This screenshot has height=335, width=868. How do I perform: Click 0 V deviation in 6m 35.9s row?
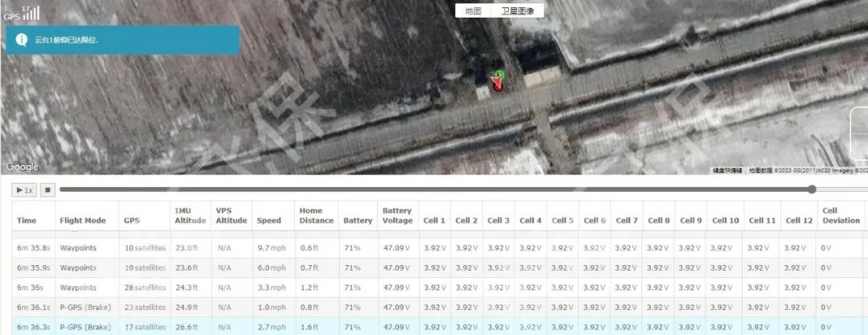(x=826, y=268)
